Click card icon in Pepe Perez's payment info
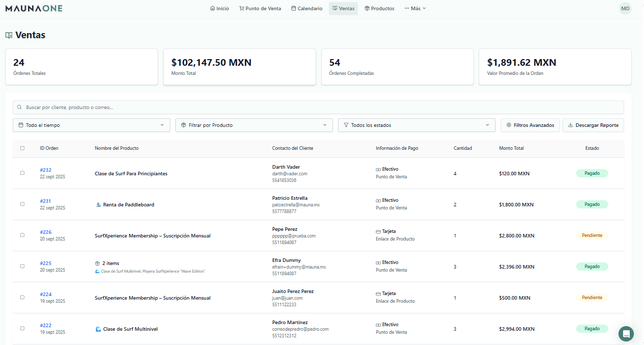644x345 pixels. [x=378, y=231]
